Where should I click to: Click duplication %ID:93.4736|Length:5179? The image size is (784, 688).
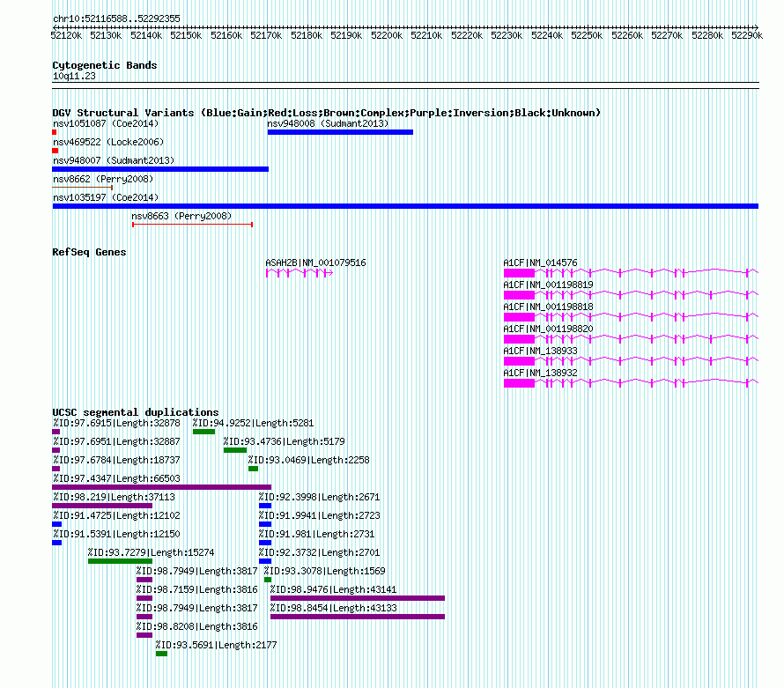tap(284, 441)
